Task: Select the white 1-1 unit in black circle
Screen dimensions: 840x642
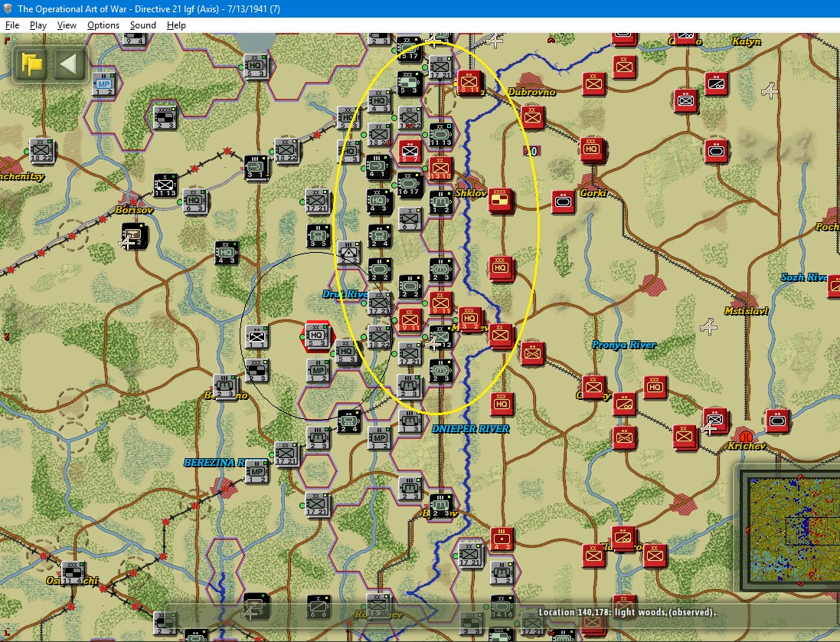Action: 257,337
